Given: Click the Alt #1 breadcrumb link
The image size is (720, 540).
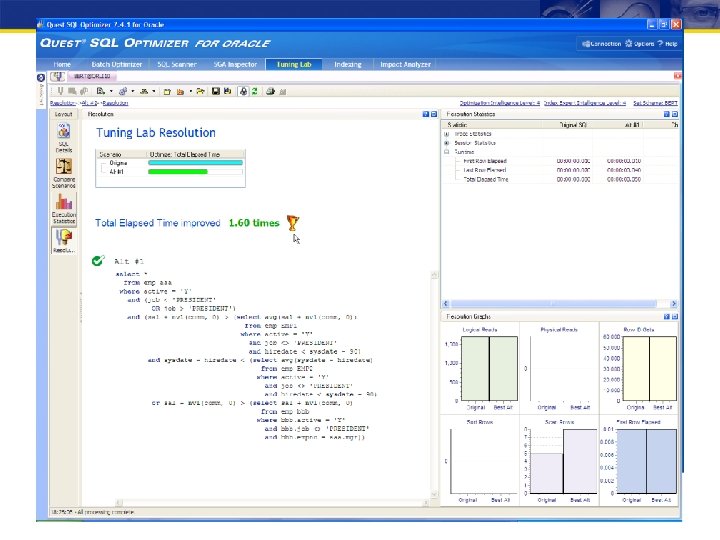Looking at the screenshot, I should pos(90,103).
